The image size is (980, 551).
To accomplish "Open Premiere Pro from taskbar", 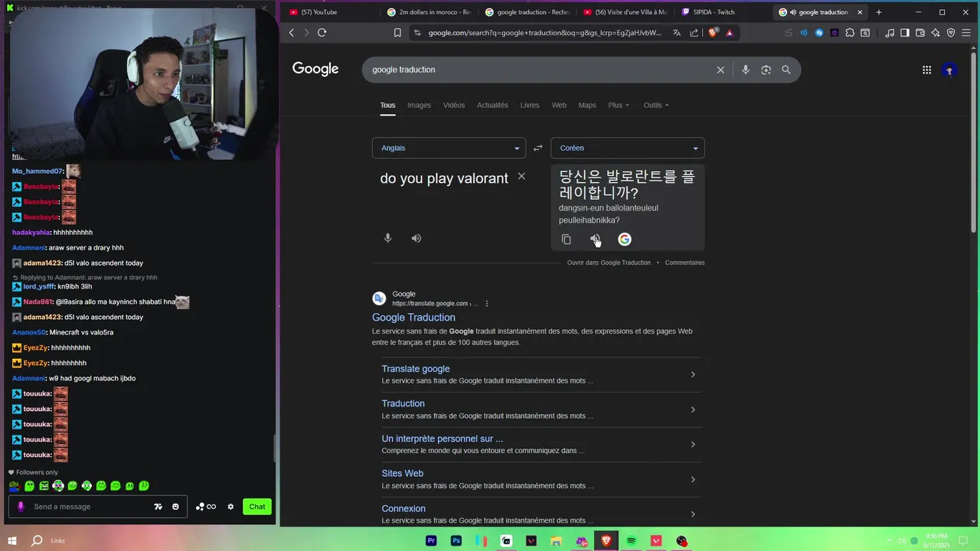I will pyautogui.click(x=431, y=541).
